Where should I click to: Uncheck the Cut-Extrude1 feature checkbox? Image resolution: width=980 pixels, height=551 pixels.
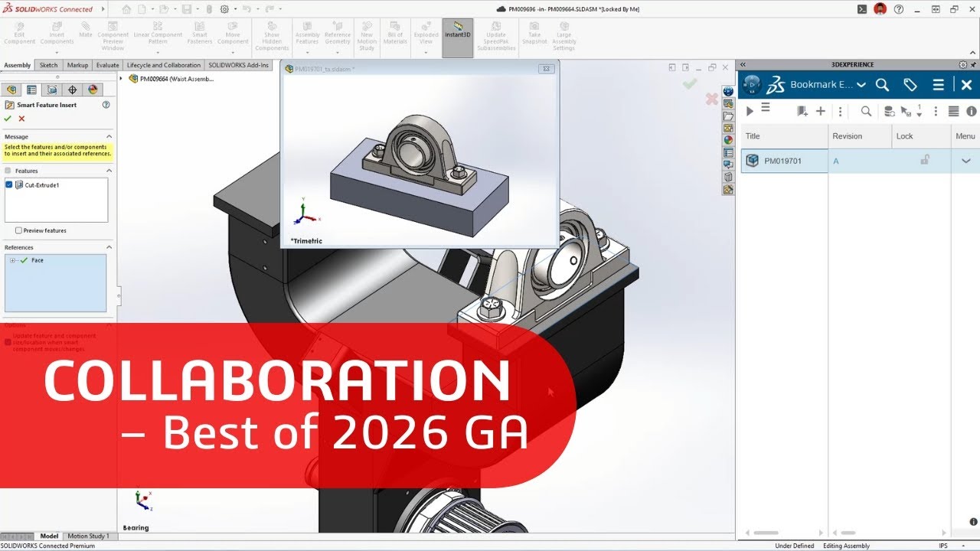tap(9, 185)
